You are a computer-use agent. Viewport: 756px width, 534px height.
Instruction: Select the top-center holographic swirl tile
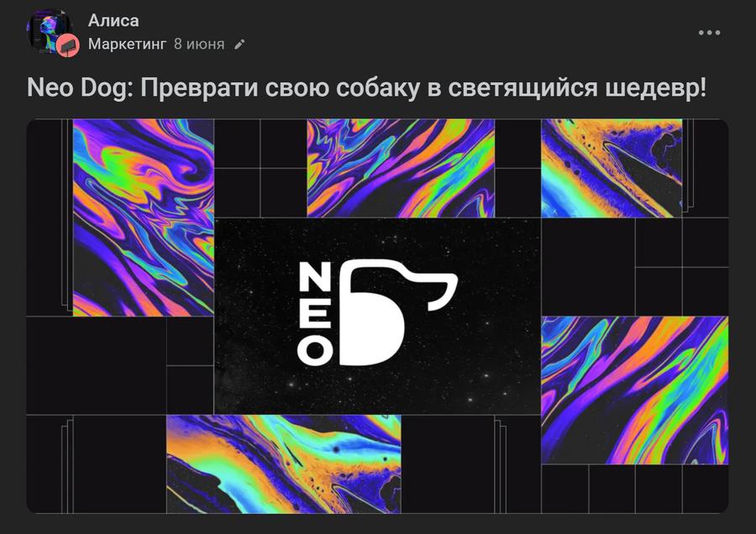click(401, 168)
